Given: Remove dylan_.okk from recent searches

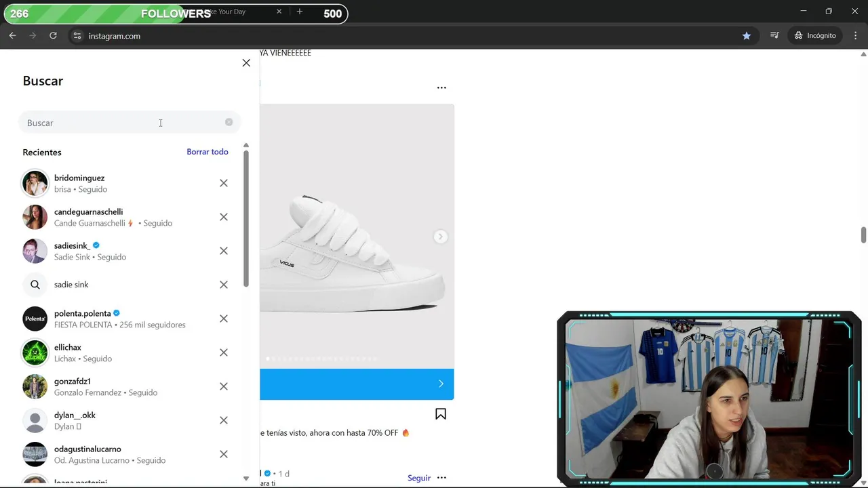Looking at the screenshot, I should pyautogui.click(x=224, y=420).
